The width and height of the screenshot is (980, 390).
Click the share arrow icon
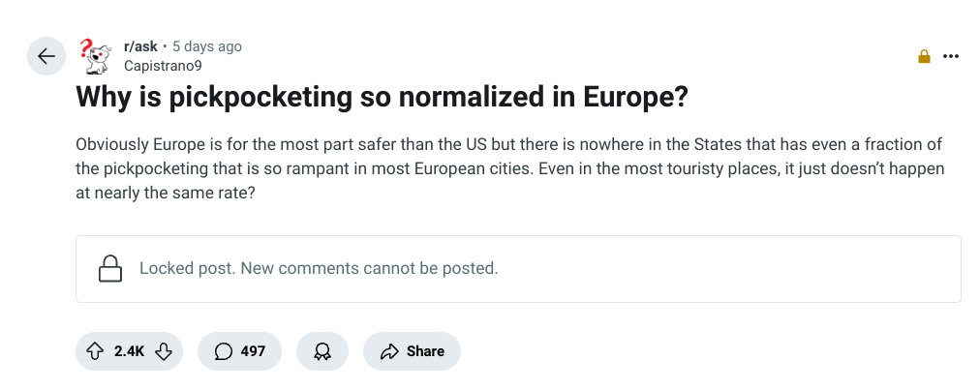389,352
